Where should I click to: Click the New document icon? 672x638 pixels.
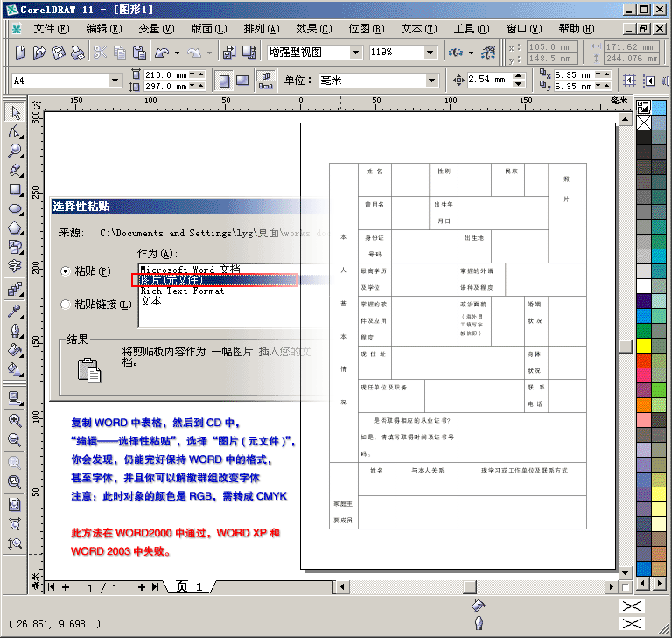point(20,53)
